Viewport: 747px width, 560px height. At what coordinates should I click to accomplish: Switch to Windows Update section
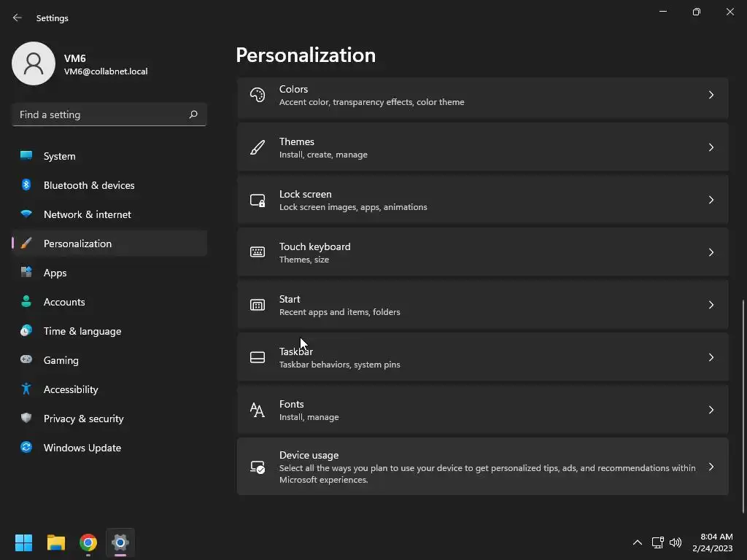pos(82,448)
